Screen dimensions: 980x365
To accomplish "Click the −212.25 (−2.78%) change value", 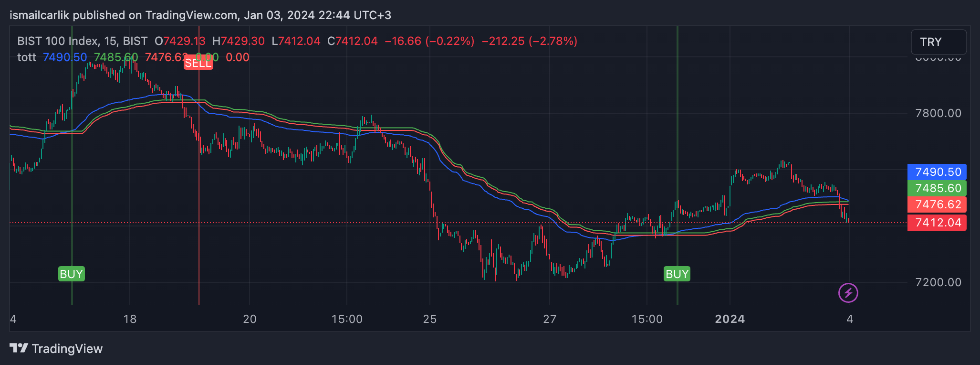I will pyautogui.click(x=530, y=41).
